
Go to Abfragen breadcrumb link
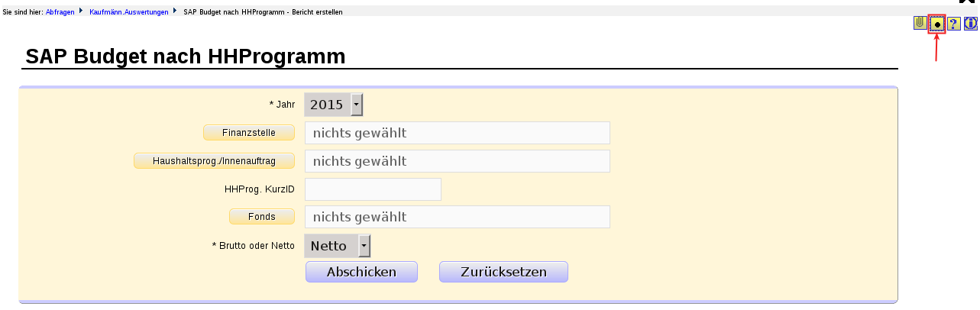pyautogui.click(x=60, y=12)
